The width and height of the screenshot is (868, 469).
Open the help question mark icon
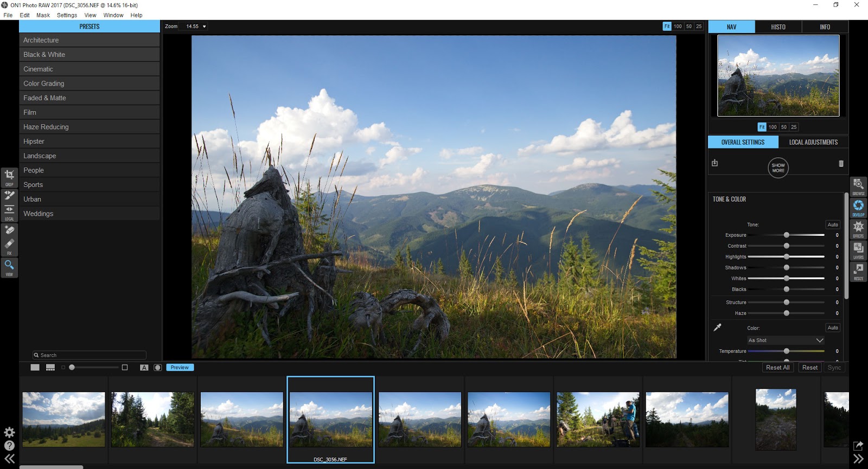pos(9,446)
